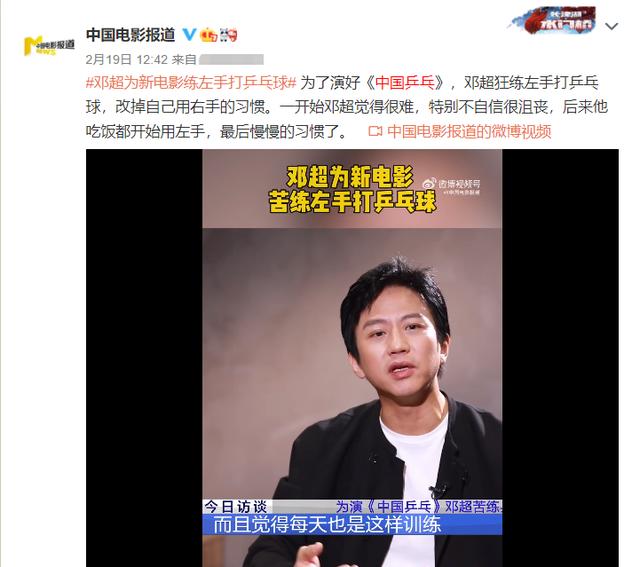Viewport: 640px width, 567px height.
Task: Click the yellow video title 邓超为新电影苦练左手打乒乓球
Action: (x=352, y=189)
